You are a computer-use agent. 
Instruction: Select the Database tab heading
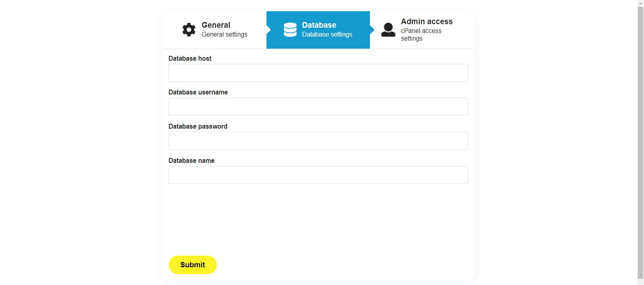click(x=319, y=25)
